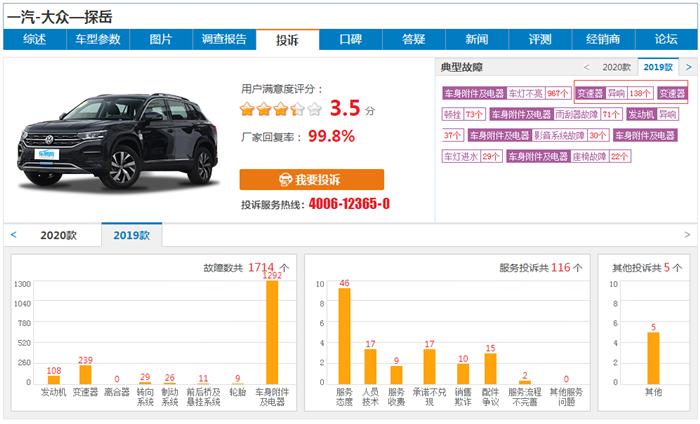Click hotline number 4006-12365-0
The height and width of the screenshot is (424, 700).
349,204
